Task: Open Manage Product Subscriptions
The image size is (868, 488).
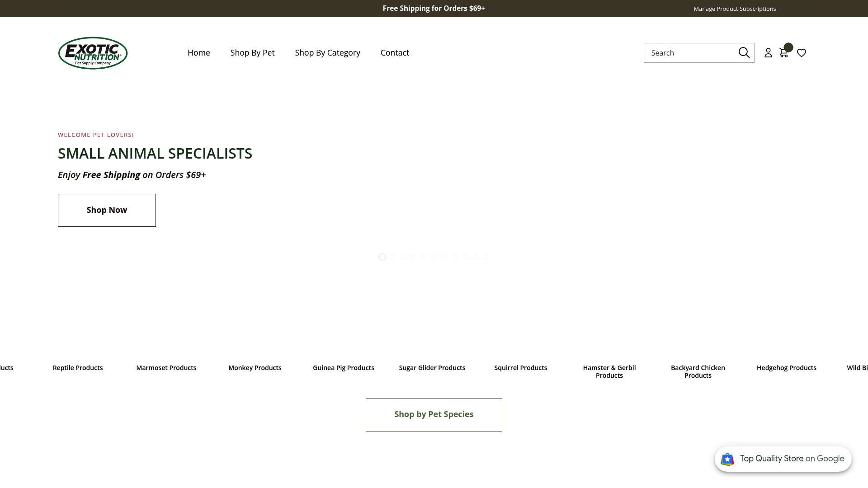Action: [x=734, y=8]
